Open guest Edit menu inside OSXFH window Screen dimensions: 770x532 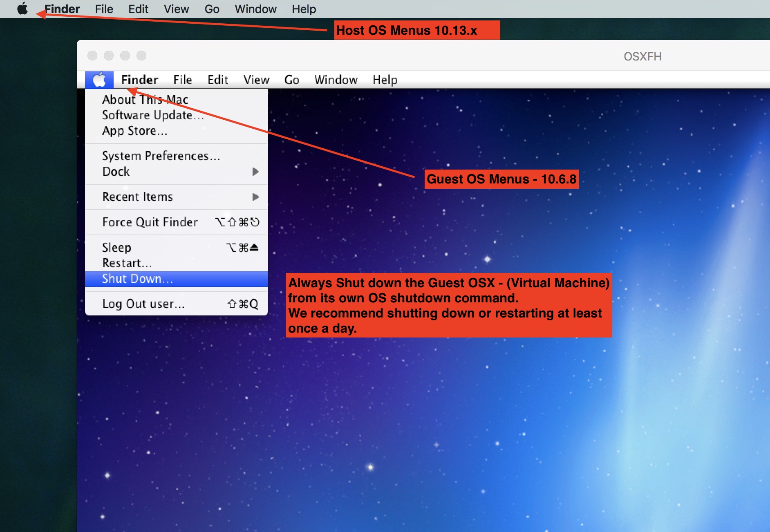(218, 80)
